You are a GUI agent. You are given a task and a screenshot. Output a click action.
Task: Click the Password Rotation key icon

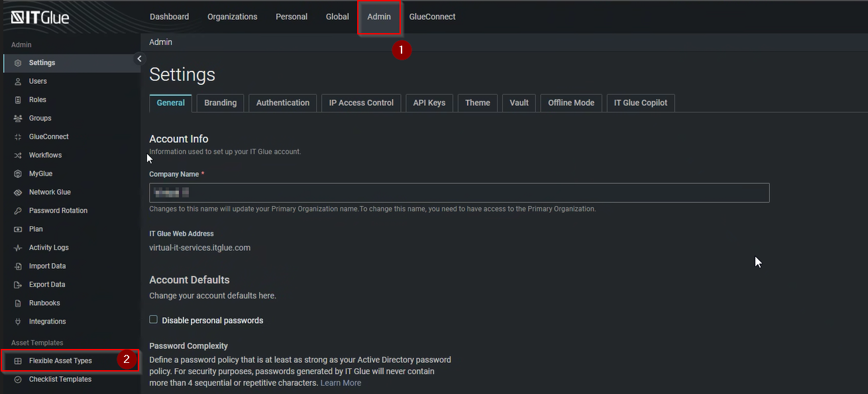[18, 211]
